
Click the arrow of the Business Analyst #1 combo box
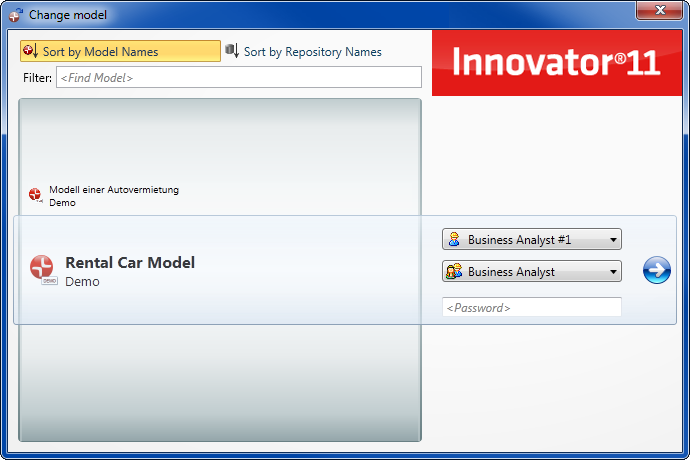click(x=612, y=240)
